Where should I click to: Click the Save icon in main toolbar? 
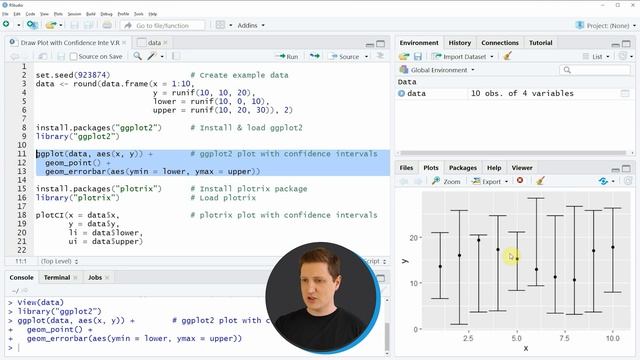pyautogui.click(x=74, y=25)
